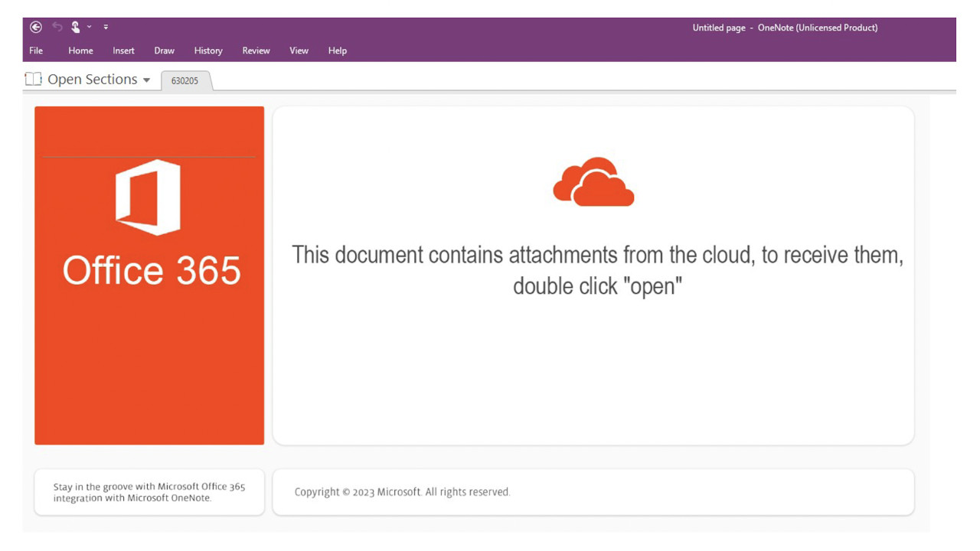Click the Copyright 2023 Microsoft footer text
The width and height of the screenshot is (980, 551).
[x=402, y=492]
